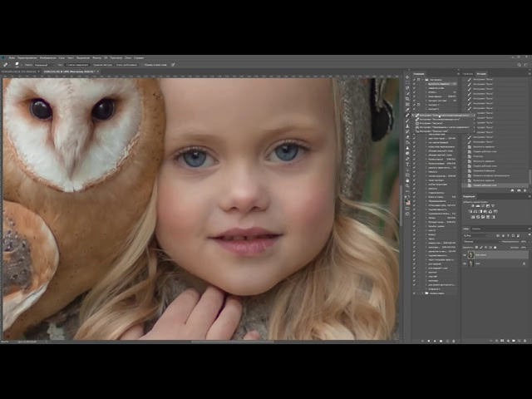532x399 pixels.
Task: Select the Type tool
Action: [x=407, y=164]
